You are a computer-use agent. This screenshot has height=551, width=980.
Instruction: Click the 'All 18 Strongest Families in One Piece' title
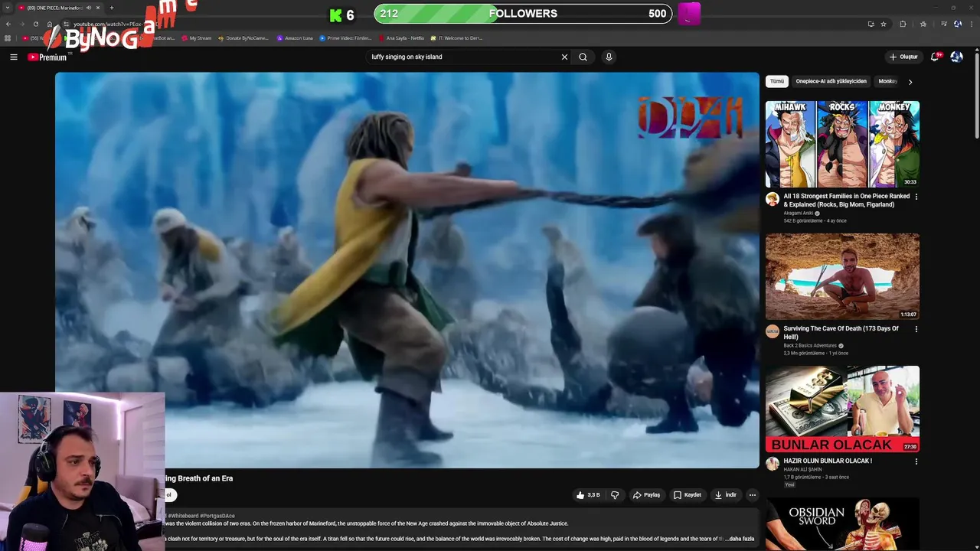coord(846,201)
